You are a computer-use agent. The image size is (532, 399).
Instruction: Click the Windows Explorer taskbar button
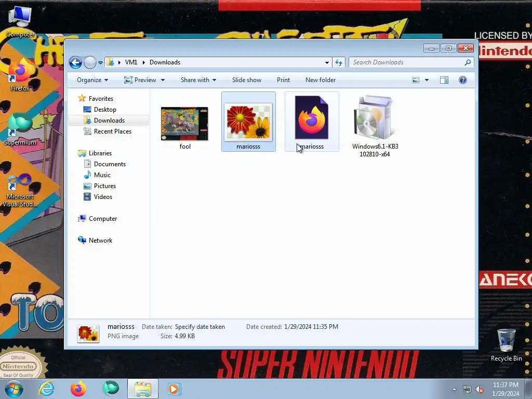coord(143,389)
